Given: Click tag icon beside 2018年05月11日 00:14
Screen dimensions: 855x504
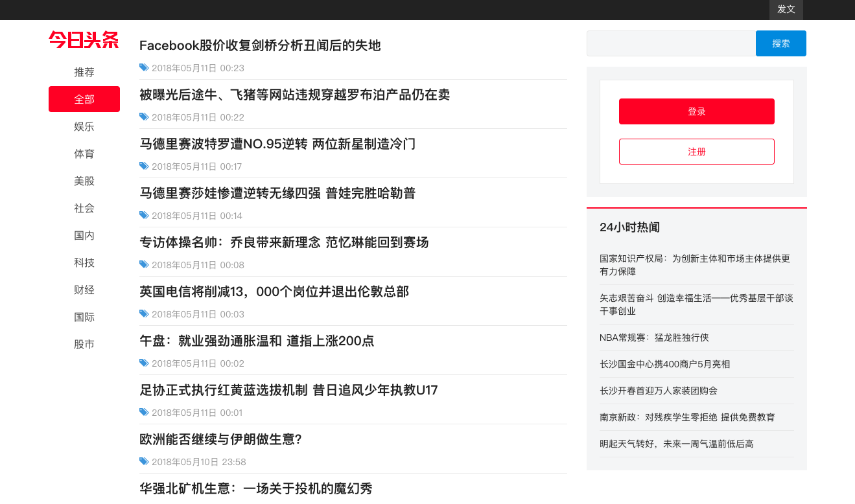Looking at the screenshot, I should tap(144, 215).
